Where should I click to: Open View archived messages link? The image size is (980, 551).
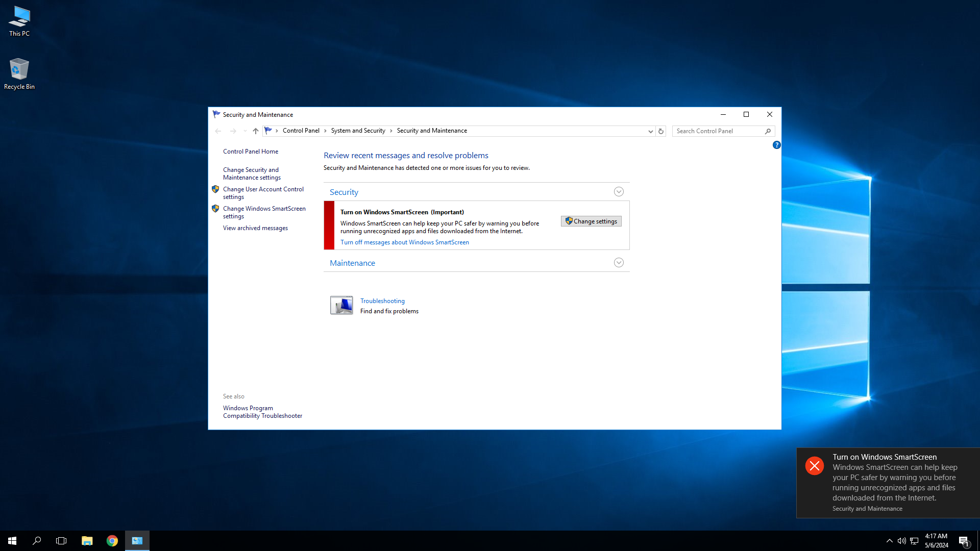(255, 228)
